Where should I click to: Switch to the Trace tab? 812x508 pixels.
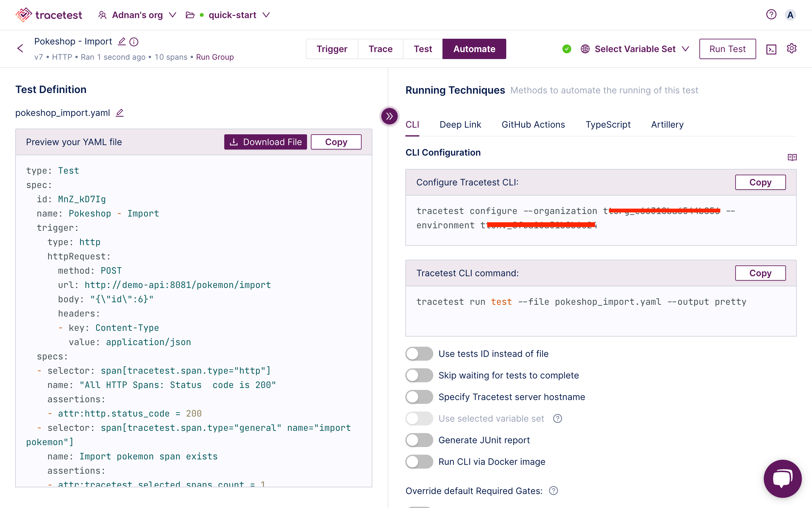[381, 49]
